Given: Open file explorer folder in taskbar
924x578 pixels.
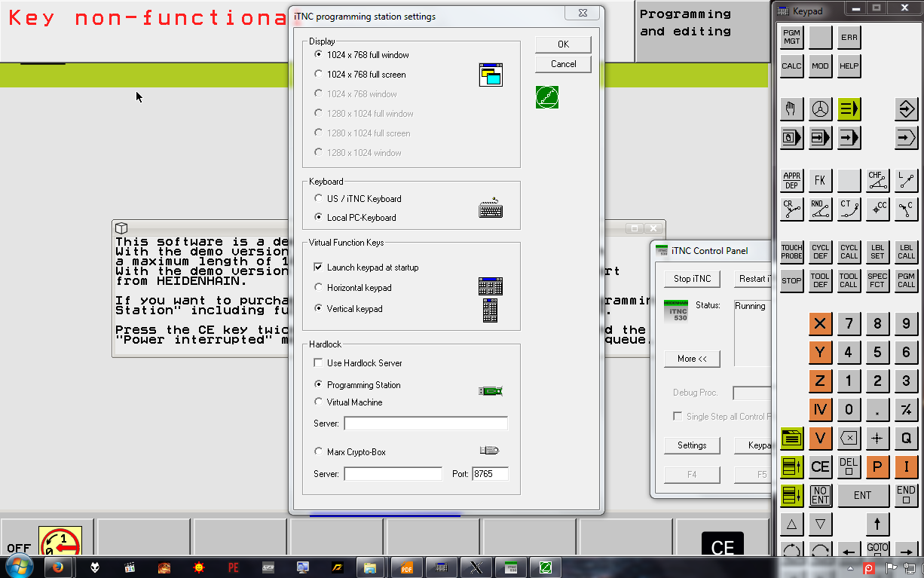Looking at the screenshot, I should (370, 567).
